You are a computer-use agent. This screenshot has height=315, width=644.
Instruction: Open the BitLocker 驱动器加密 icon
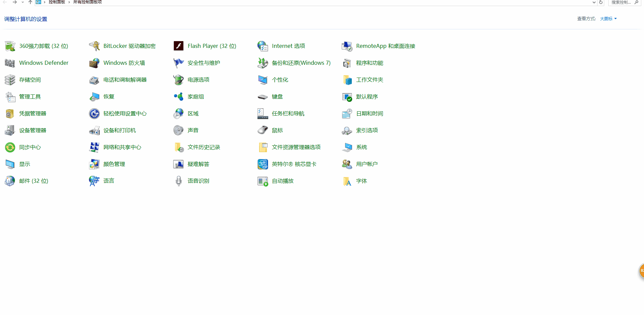(x=94, y=46)
